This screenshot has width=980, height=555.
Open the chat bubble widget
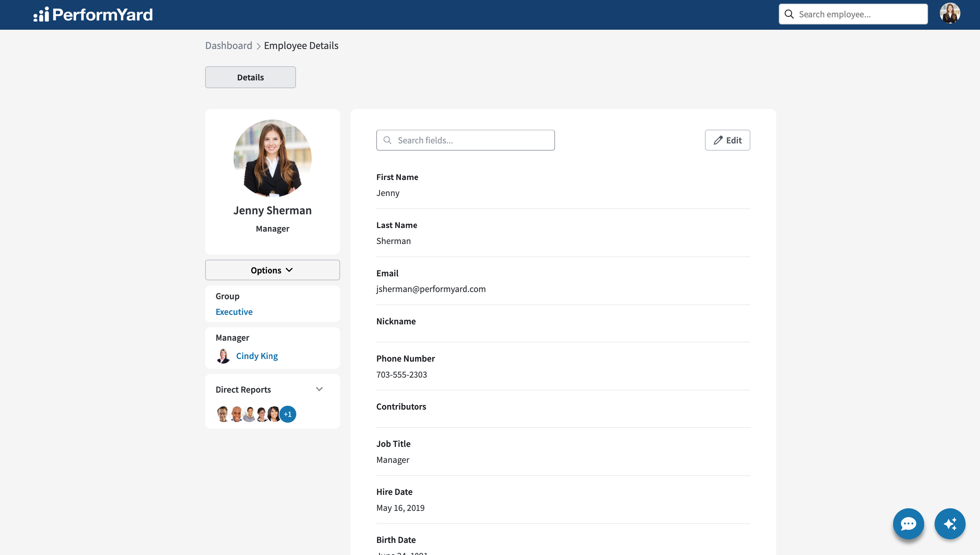pyautogui.click(x=908, y=524)
